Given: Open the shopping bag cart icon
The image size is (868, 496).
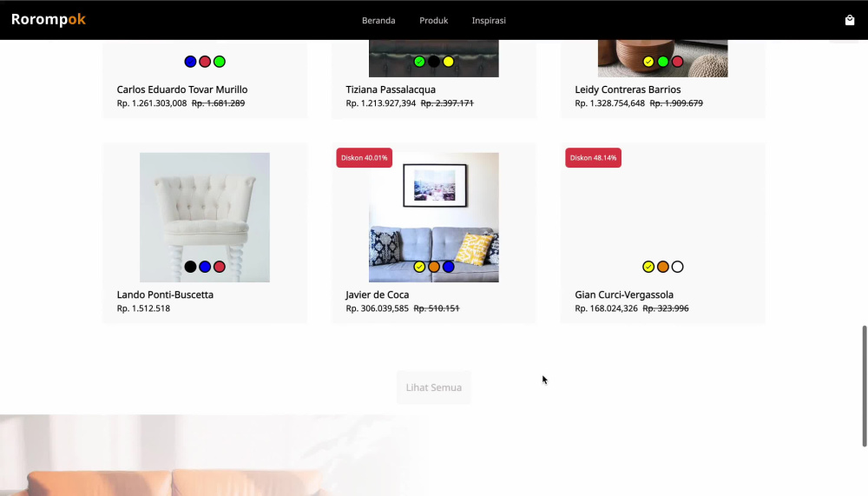Looking at the screenshot, I should pos(850,21).
